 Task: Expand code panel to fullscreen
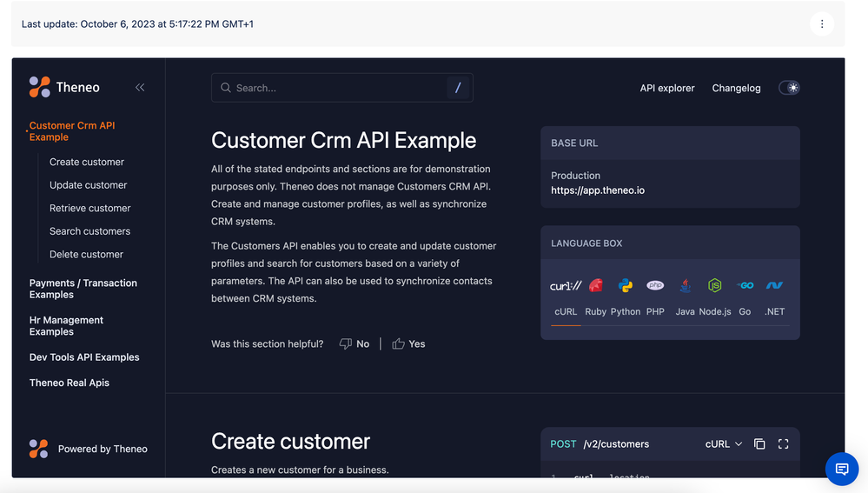click(x=784, y=443)
